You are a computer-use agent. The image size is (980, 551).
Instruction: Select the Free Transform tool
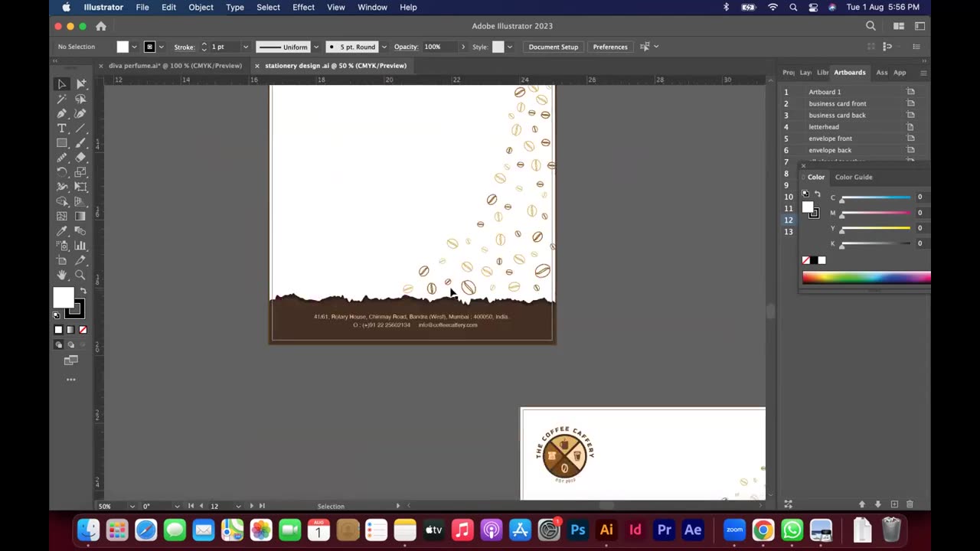(x=80, y=187)
